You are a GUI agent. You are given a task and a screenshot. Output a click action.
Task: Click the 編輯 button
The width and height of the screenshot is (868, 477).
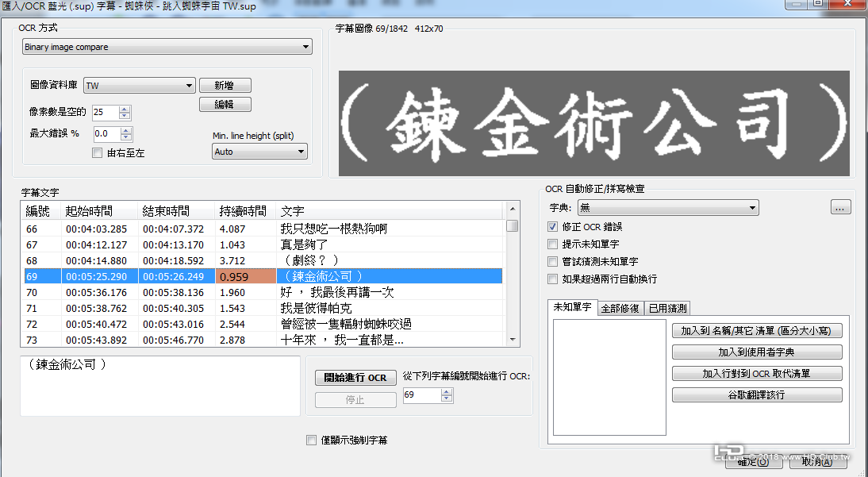click(x=225, y=104)
